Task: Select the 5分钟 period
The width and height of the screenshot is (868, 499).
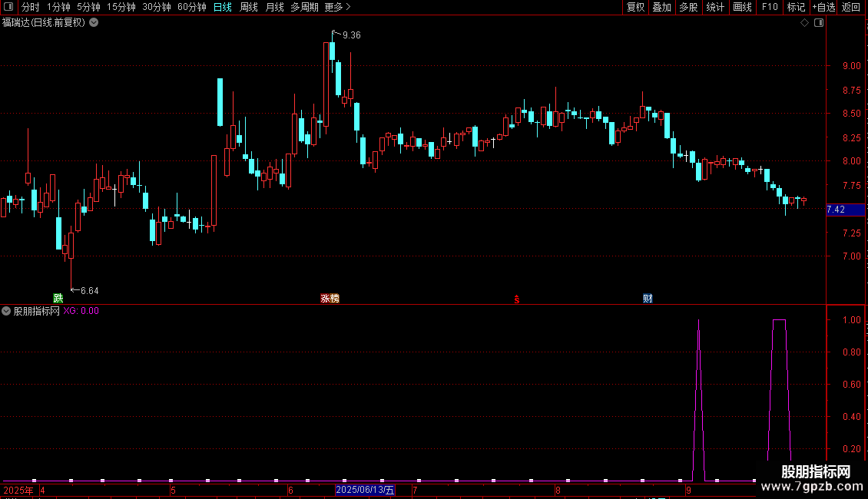Action: (x=88, y=7)
